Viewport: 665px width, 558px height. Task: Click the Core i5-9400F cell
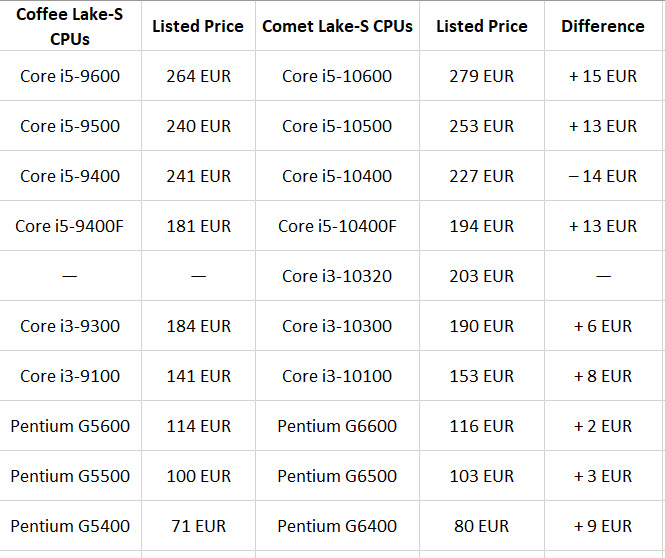[x=70, y=226]
